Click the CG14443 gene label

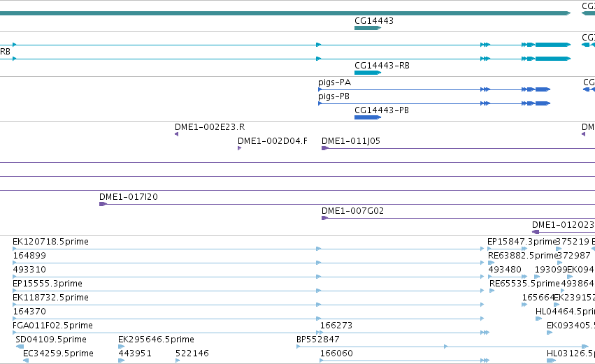(374, 21)
